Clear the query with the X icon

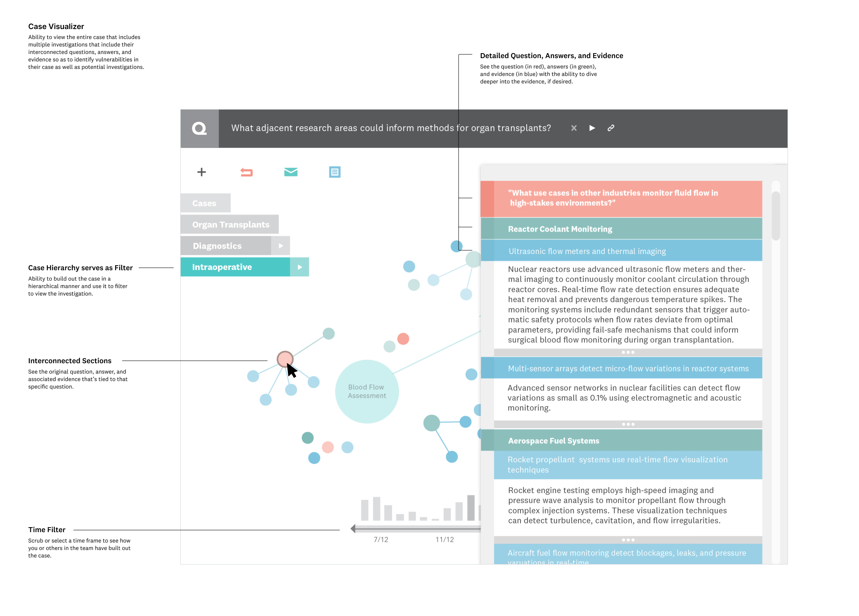tap(574, 128)
